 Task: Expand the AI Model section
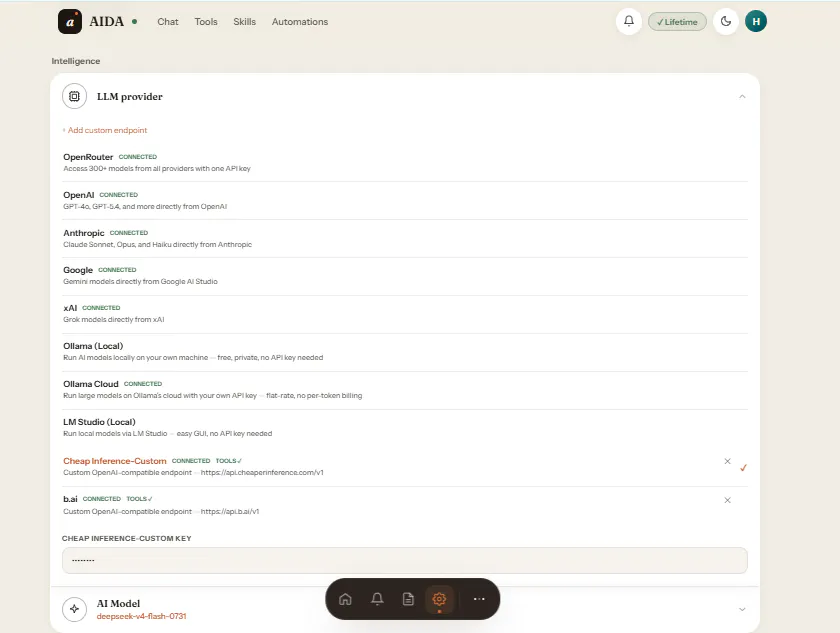coord(742,609)
